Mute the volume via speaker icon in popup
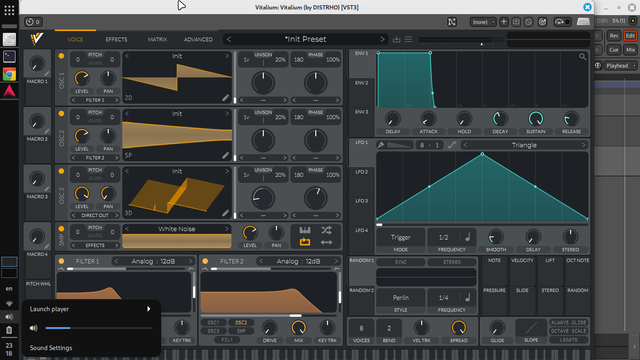 pos(33,328)
